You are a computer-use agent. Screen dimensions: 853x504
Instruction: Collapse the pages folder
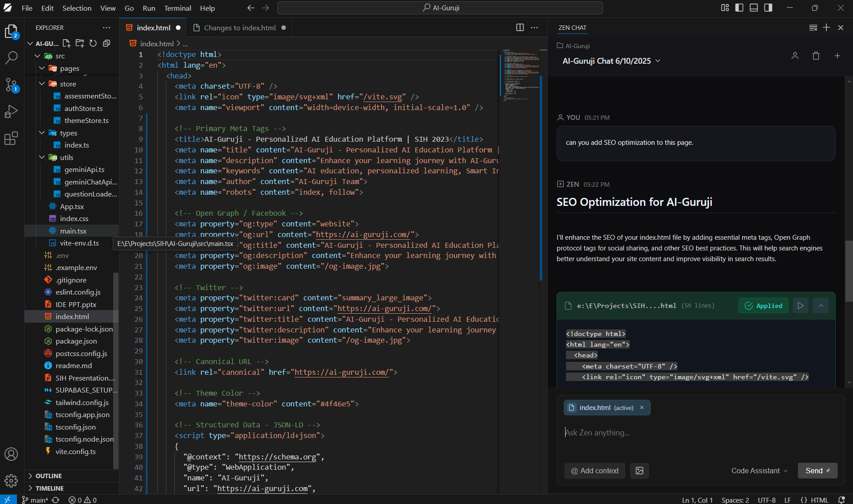(42, 69)
